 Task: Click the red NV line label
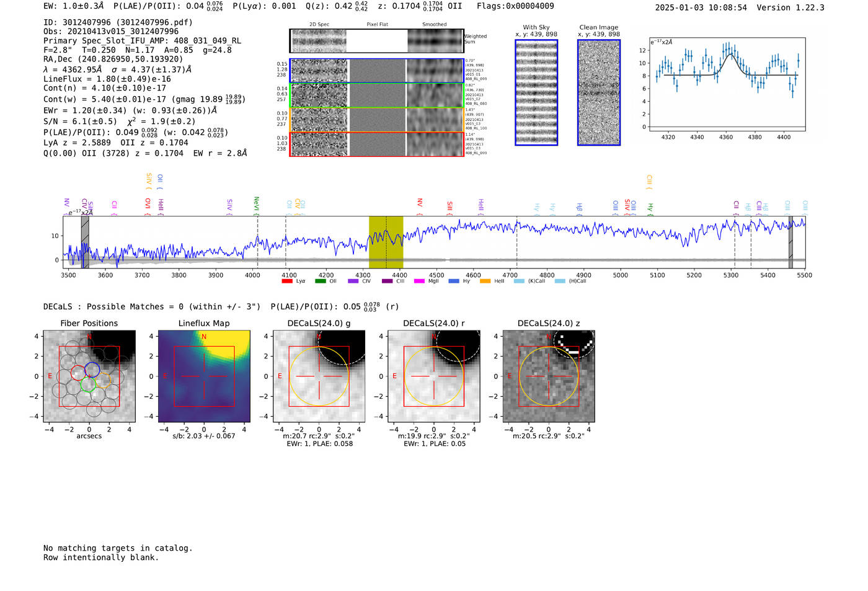tap(420, 205)
